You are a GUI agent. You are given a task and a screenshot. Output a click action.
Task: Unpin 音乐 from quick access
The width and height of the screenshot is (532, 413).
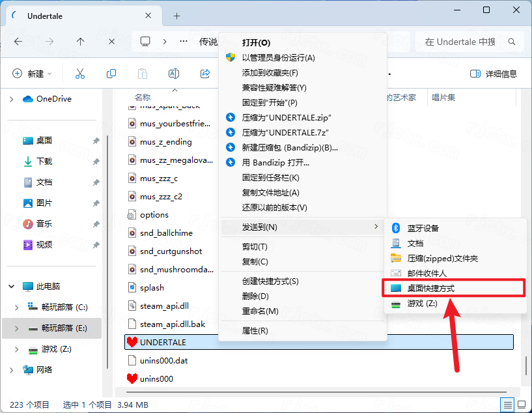[x=96, y=224]
